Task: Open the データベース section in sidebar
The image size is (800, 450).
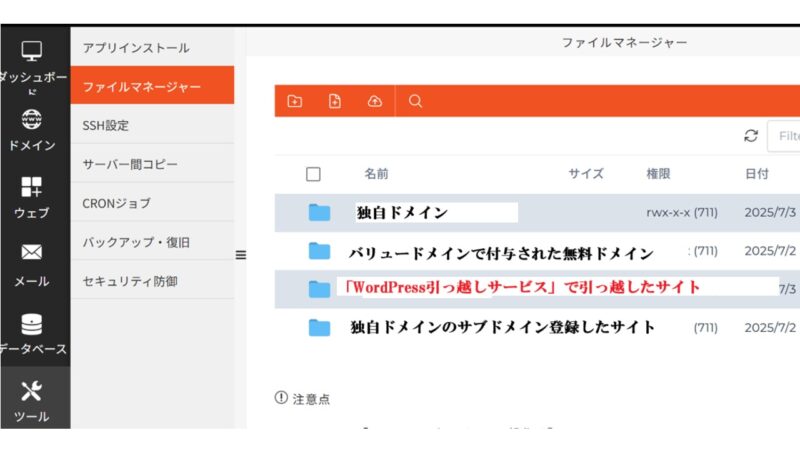Action: coord(32,333)
